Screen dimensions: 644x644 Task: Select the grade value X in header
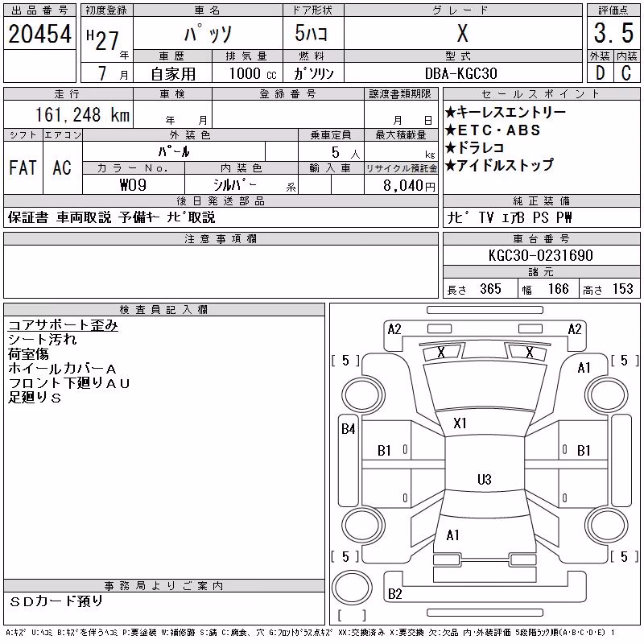(x=462, y=33)
